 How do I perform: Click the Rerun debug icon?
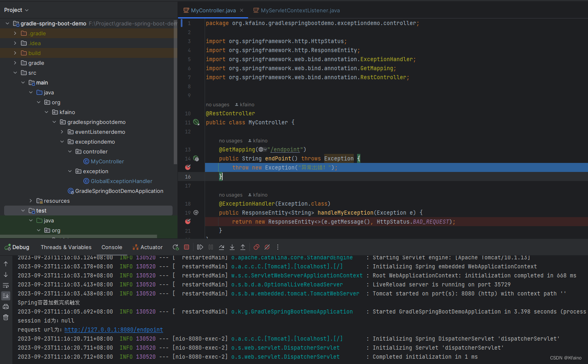tap(175, 247)
